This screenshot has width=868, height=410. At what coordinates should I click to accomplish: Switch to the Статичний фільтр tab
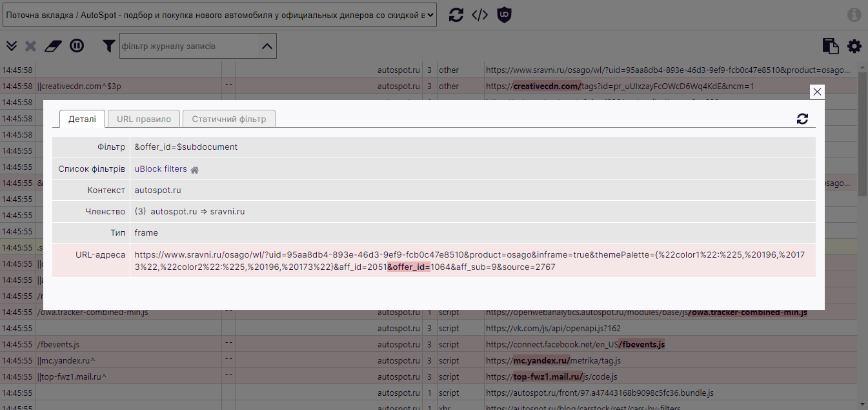[x=229, y=118]
